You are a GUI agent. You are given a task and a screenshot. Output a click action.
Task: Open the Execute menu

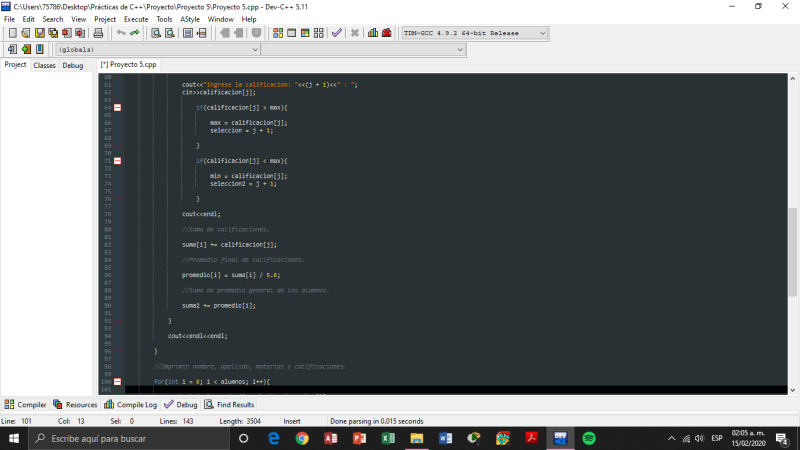click(x=136, y=19)
